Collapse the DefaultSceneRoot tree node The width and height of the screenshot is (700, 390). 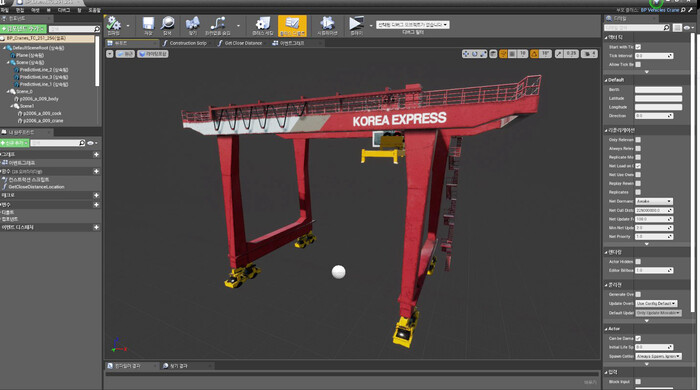5,48
